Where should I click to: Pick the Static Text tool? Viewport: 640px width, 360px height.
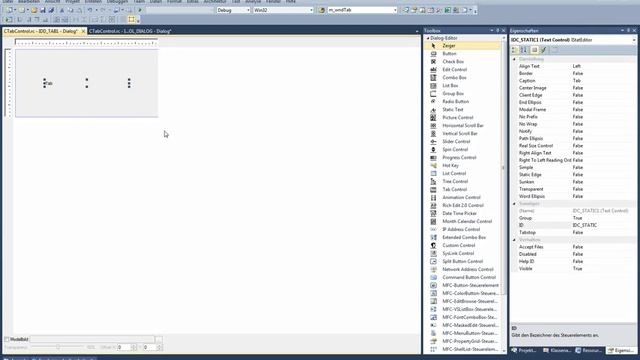463,109
